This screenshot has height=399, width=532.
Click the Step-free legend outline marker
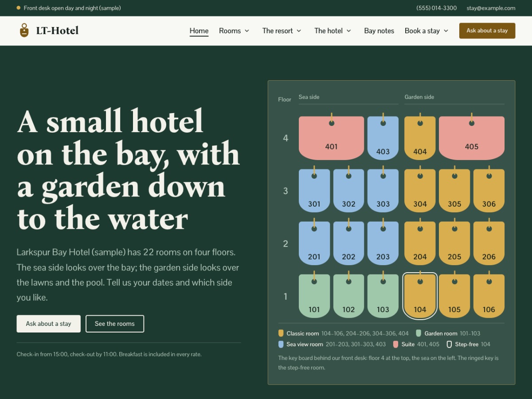coord(449,344)
